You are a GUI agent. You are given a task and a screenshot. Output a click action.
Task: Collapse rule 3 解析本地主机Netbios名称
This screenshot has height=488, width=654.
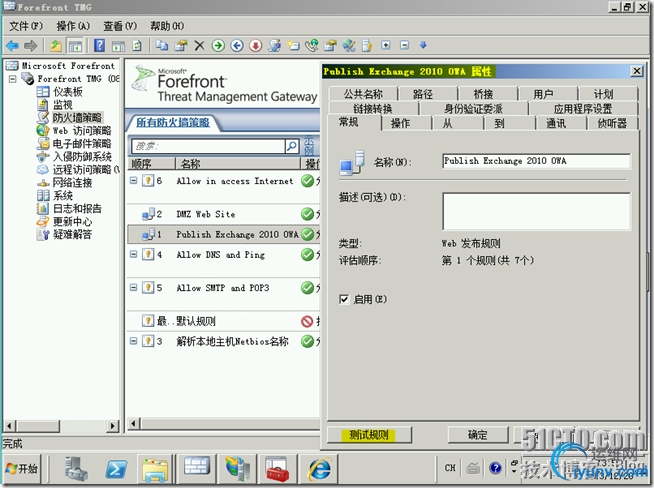pos(133,341)
